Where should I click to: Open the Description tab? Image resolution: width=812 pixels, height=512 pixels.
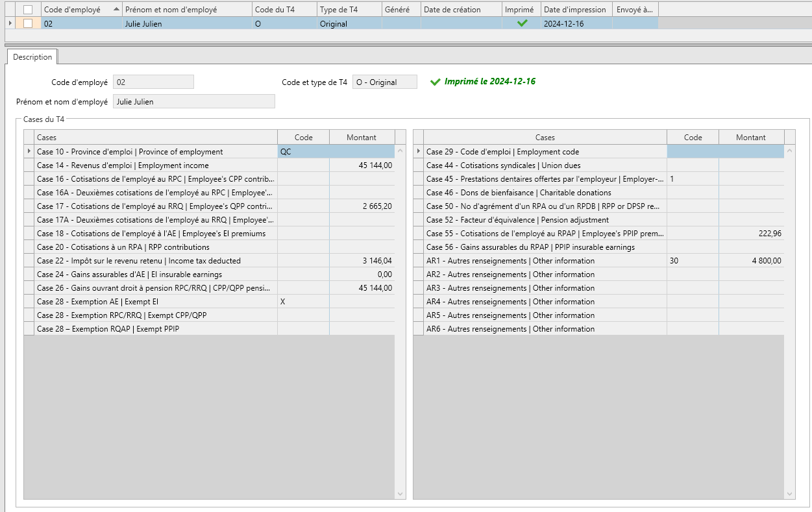(x=32, y=57)
